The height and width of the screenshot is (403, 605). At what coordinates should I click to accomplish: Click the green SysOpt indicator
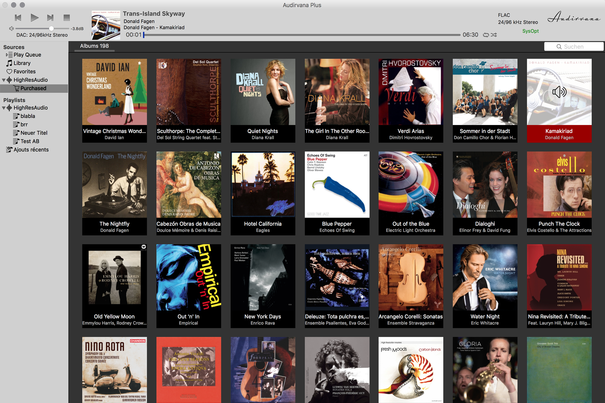[x=531, y=31]
